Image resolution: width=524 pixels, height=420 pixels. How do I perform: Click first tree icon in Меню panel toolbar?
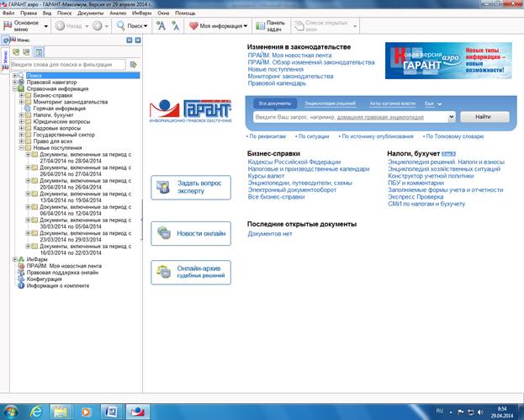(x=16, y=52)
